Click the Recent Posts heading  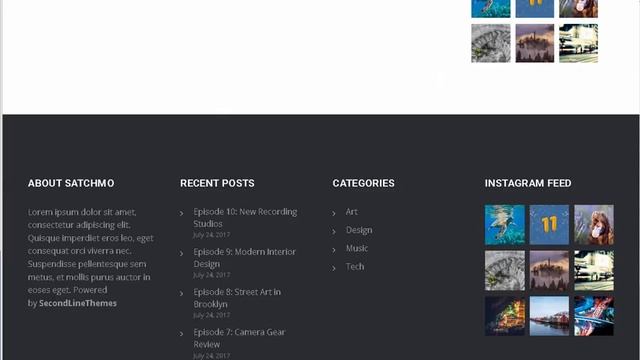tap(217, 183)
